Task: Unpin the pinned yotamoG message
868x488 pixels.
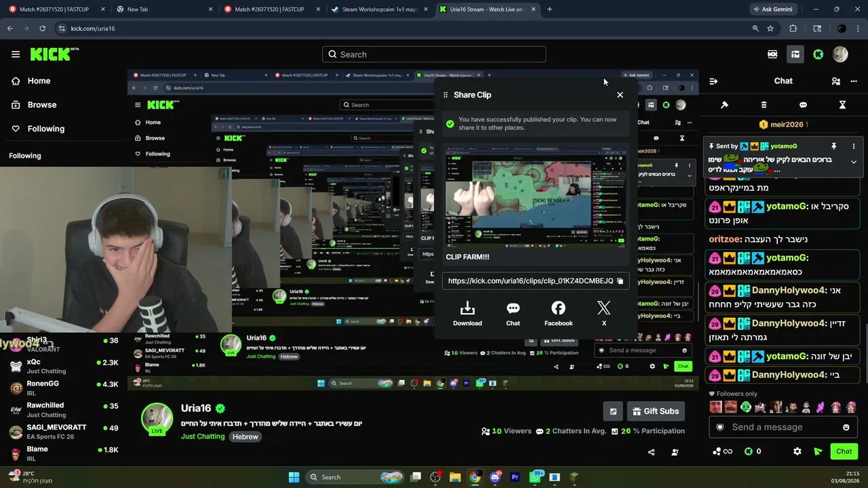Action: 833,146
